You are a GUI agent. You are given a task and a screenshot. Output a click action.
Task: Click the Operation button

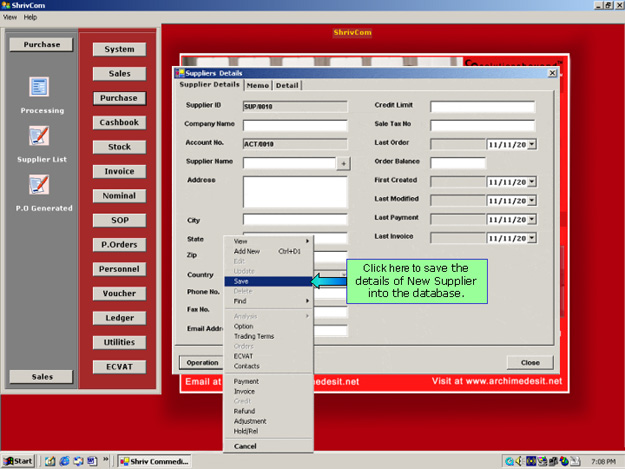tap(200, 362)
